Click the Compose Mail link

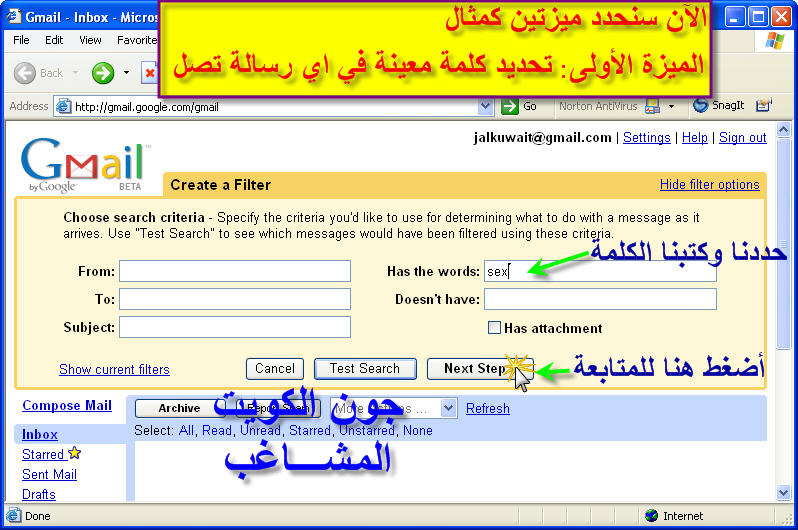[67, 405]
